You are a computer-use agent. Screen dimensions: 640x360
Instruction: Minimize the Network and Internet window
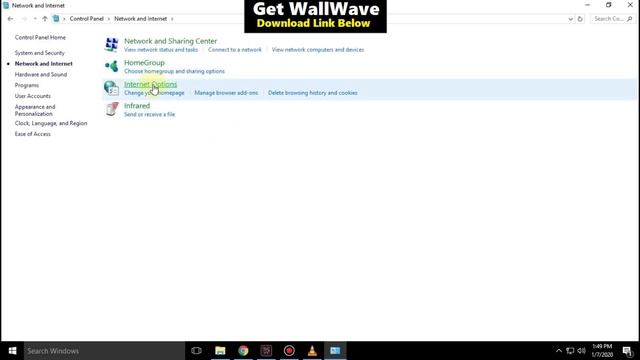click(x=588, y=5)
